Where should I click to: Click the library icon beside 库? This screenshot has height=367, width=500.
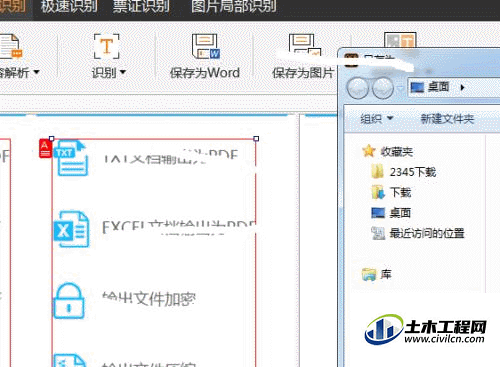pyautogui.click(x=369, y=274)
